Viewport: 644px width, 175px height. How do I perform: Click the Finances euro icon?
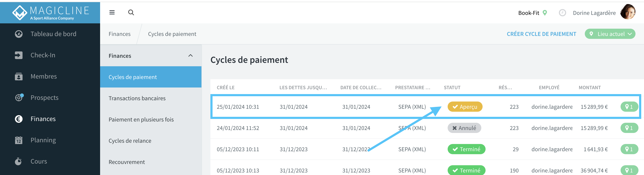(19, 119)
